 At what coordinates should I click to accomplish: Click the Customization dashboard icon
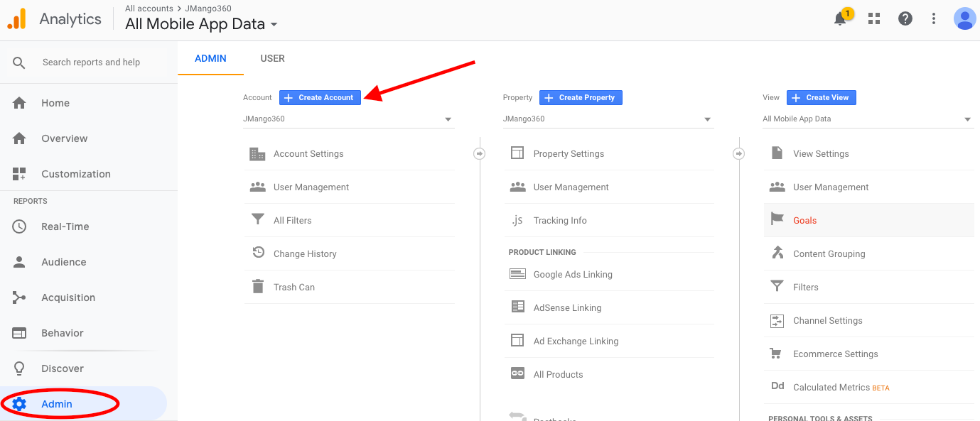pos(19,174)
